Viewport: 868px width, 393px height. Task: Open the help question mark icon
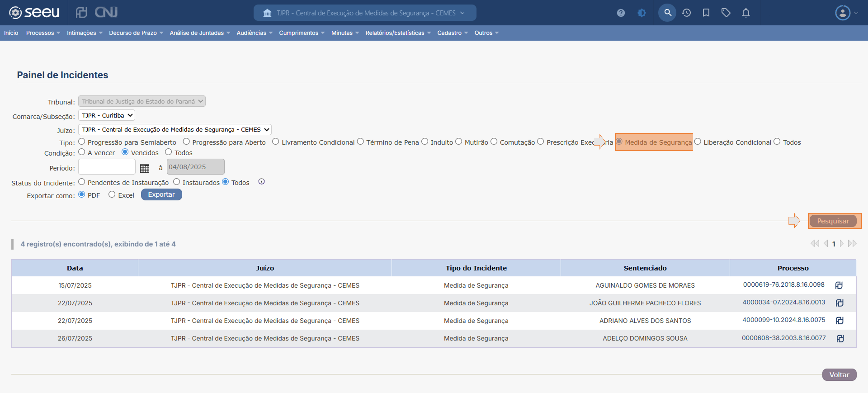621,13
